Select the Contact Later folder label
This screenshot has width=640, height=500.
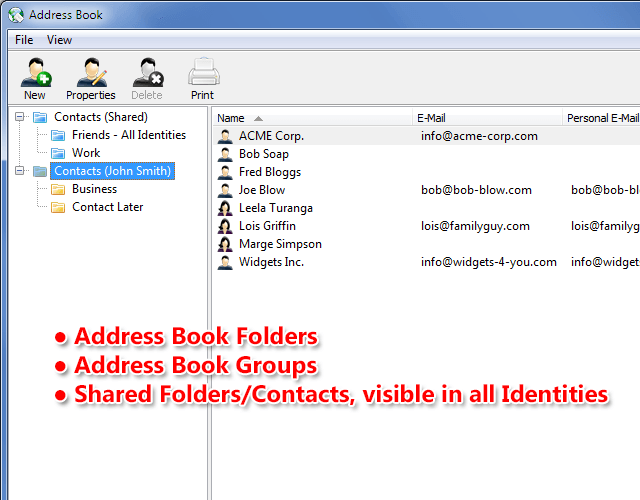[x=108, y=207]
